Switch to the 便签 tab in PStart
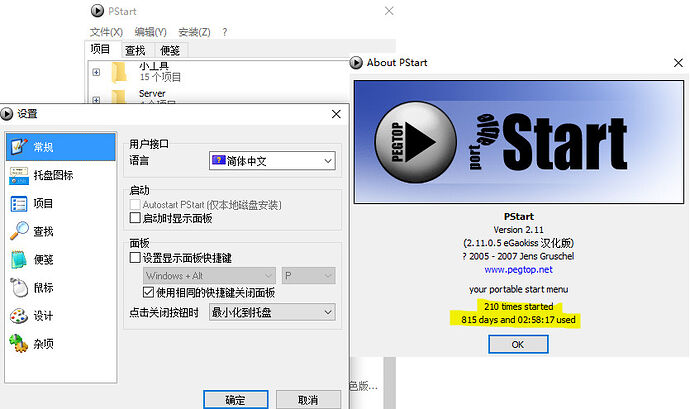 tap(170, 51)
